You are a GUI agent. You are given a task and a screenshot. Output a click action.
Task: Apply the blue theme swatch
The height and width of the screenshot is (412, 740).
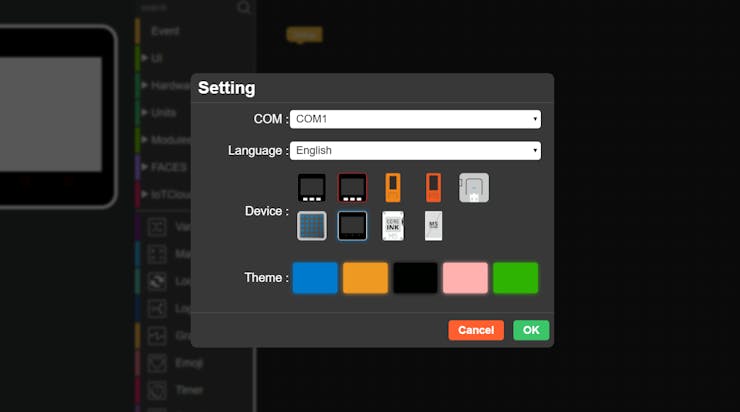pyautogui.click(x=315, y=278)
